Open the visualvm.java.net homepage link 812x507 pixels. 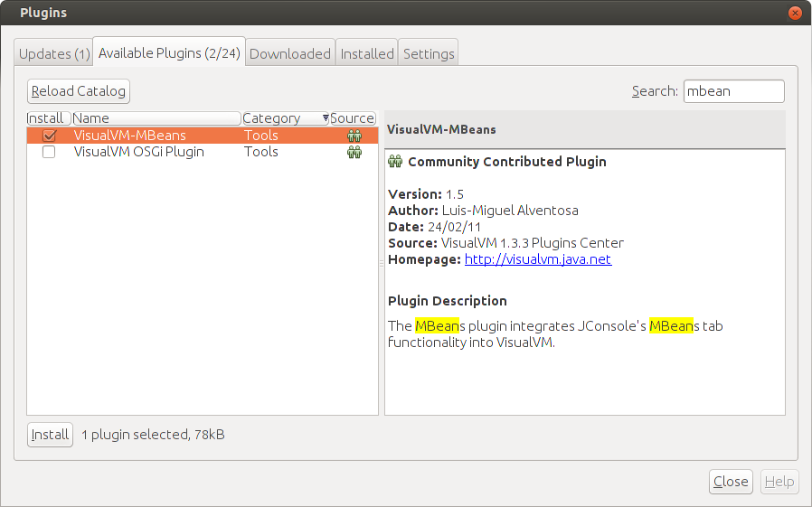click(538, 259)
